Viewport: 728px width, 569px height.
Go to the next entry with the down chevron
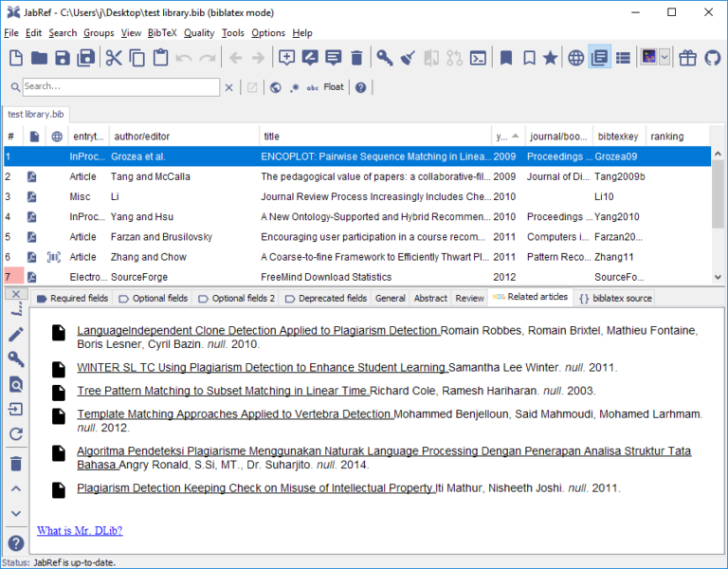(16, 513)
